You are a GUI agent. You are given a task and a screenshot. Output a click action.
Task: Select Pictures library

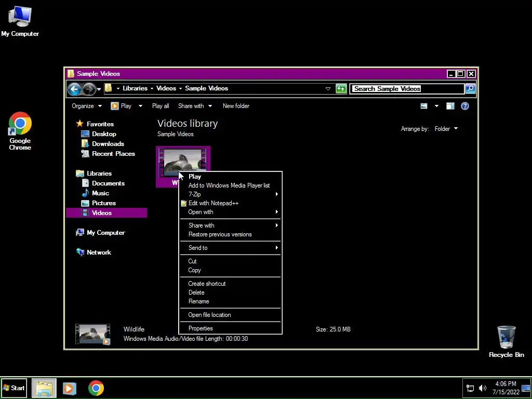point(99,203)
